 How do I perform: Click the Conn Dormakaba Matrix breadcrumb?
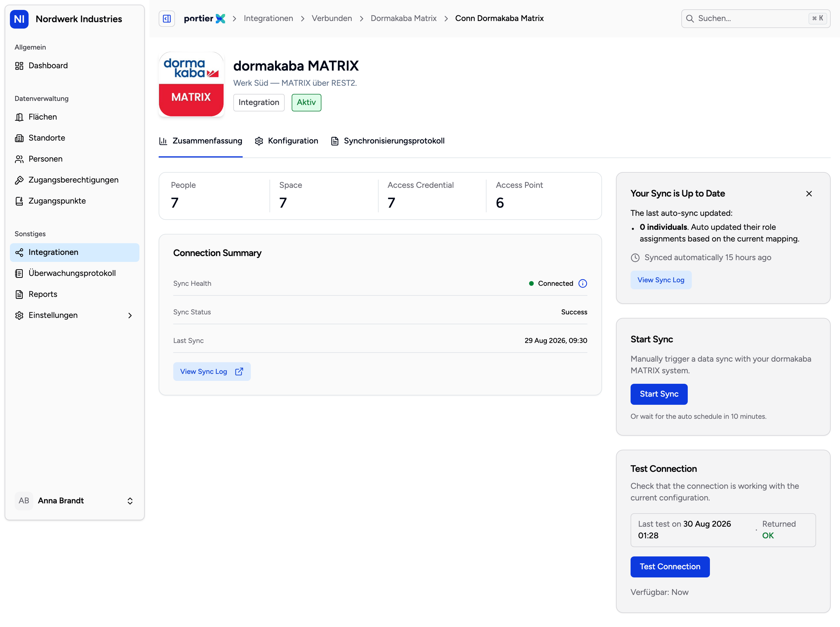pyautogui.click(x=499, y=19)
